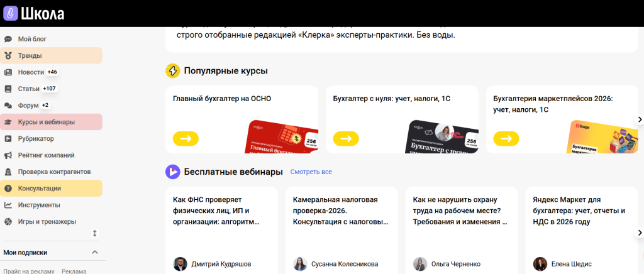Show next free webinars with right arrow
The height and width of the screenshot is (274, 644).
click(x=640, y=233)
